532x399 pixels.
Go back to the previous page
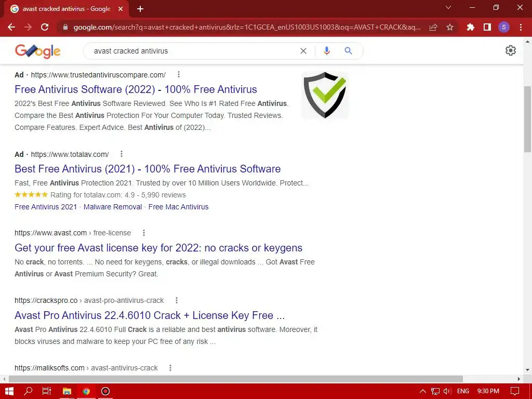coord(11,27)
